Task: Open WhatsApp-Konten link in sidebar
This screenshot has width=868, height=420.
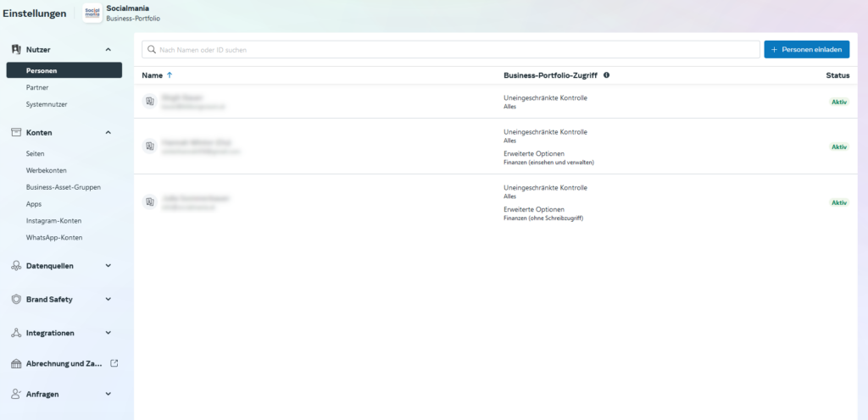Action: coord(54,238)
